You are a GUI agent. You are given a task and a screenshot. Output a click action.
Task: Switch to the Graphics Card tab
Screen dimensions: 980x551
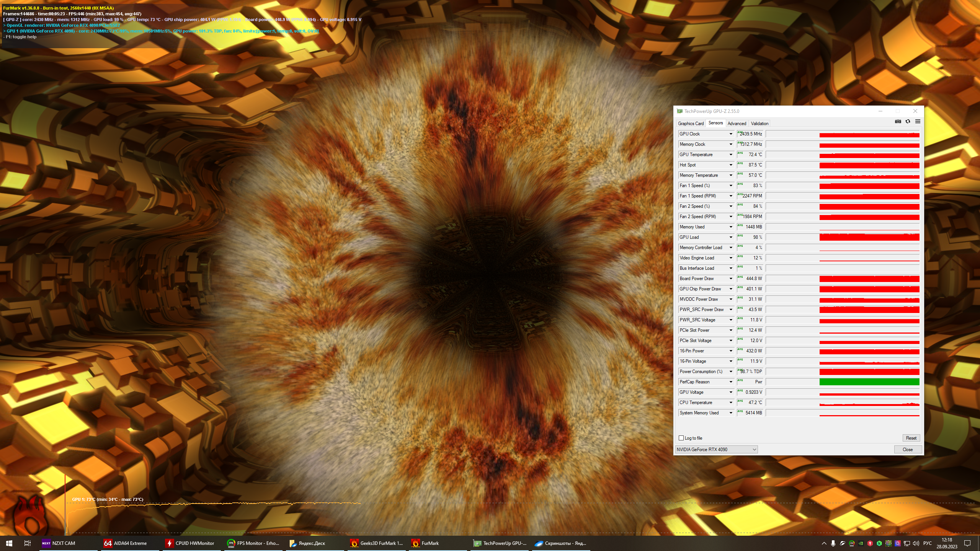pyautogui.click(x=691, y=124)
